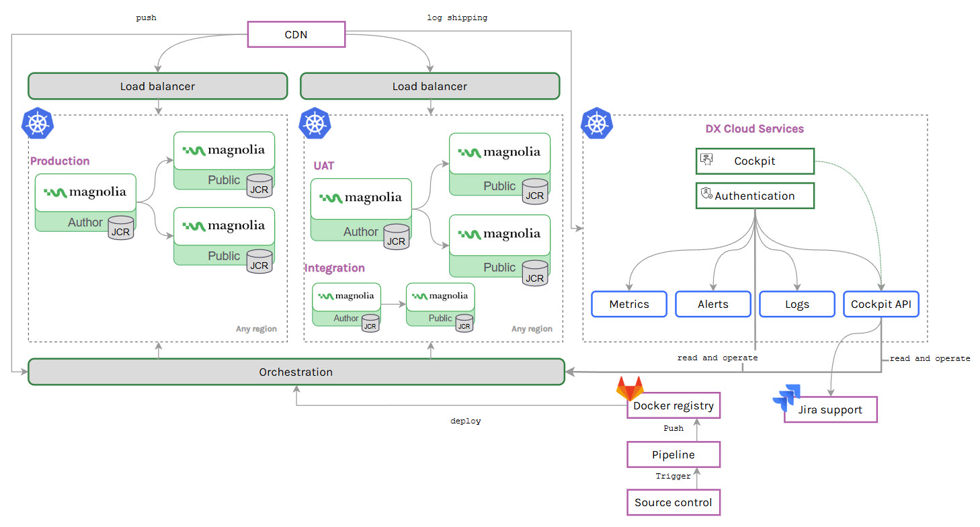Click "read and operate" next to the Cockpit API line
This screenshot has width=980, height=527.
(930, 358)
